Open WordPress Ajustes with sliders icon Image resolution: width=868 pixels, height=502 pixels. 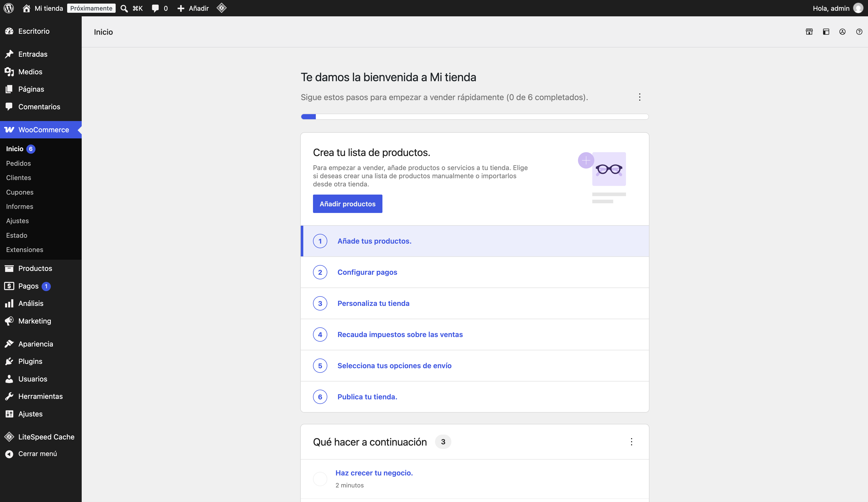(x=41, y=414)
